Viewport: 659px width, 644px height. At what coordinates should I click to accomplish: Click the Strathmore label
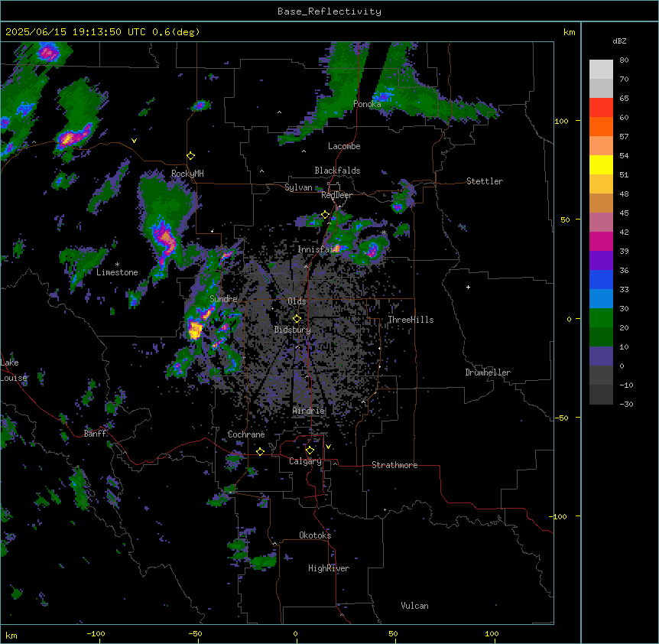point(394,465)
